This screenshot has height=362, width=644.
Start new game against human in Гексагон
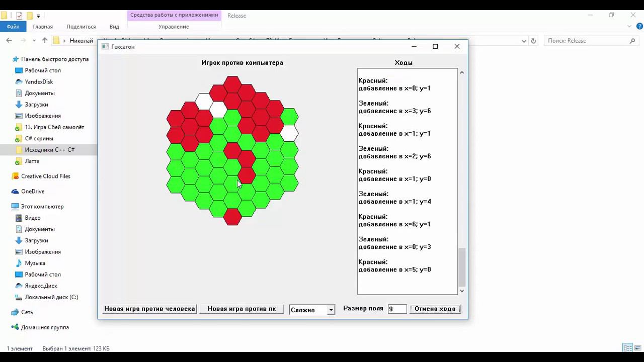click(149, 309)
